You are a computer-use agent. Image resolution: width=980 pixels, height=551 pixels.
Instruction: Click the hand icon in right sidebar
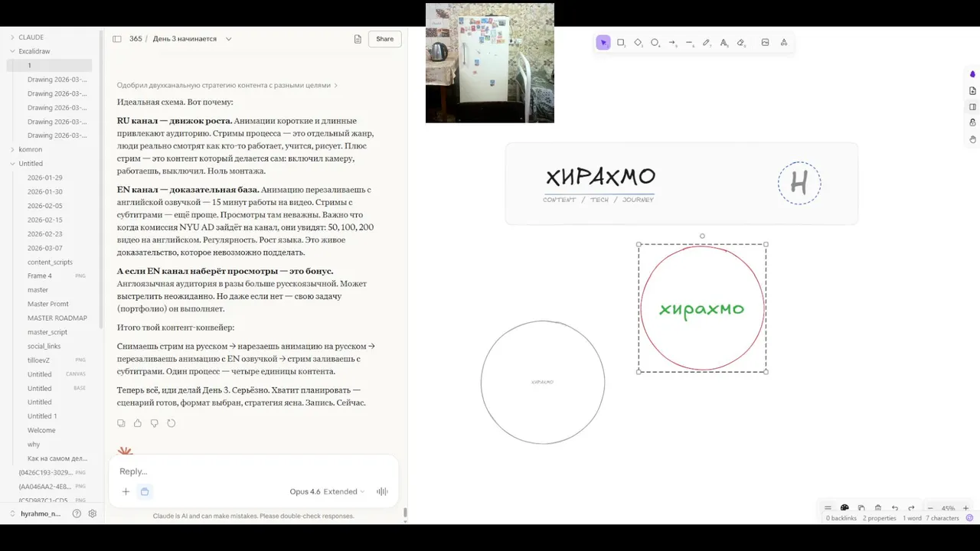click(972, 139)
